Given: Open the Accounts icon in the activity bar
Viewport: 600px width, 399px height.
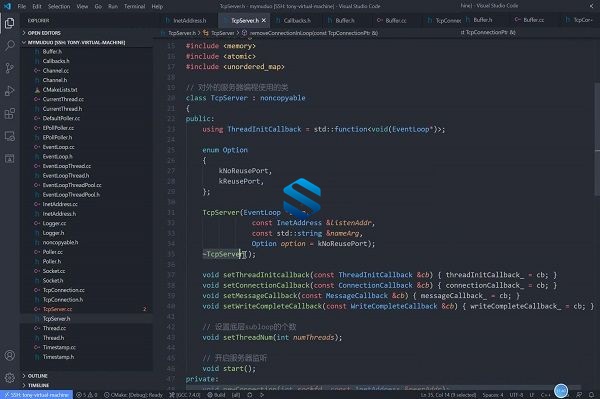Looking at the screenshot, I should (x=10, y=355).
